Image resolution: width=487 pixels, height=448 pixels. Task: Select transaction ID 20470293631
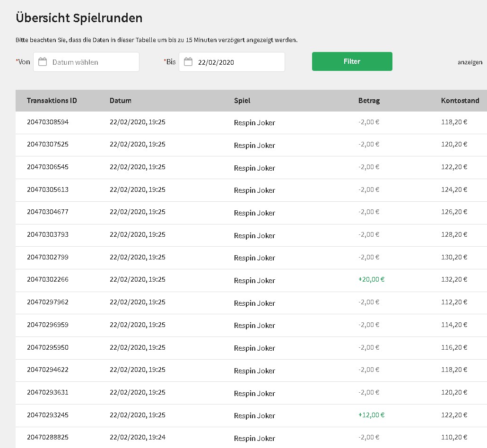tap(48, 392)
